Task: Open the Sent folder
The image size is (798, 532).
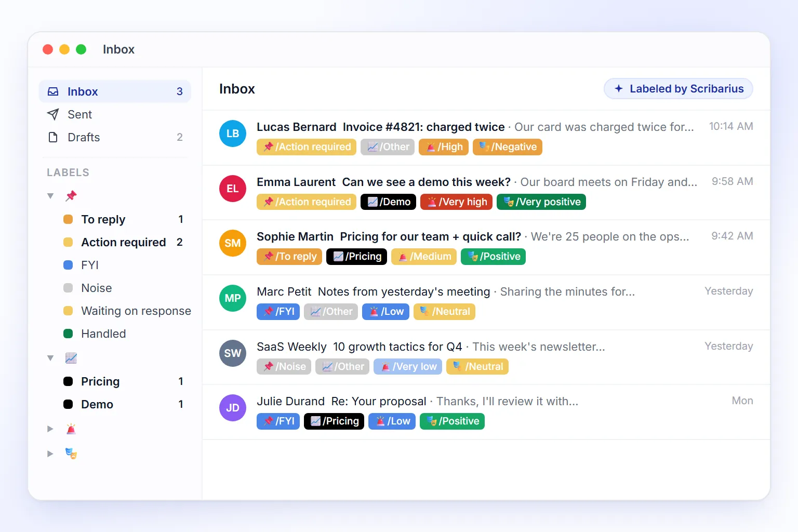Action: pyautogui.click(x=115, y=114)
